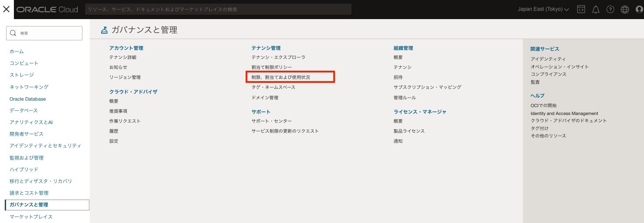Viewport: 644px width, 223px height.
Task: Click the ガバナンスと管理 heading icon
Action: 104,30
